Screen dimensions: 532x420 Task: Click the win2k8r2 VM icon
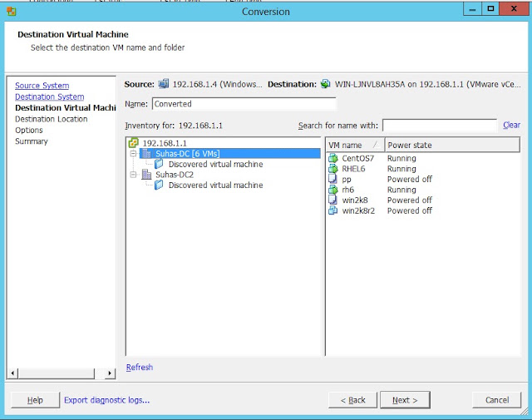click(x=333, y=210)
